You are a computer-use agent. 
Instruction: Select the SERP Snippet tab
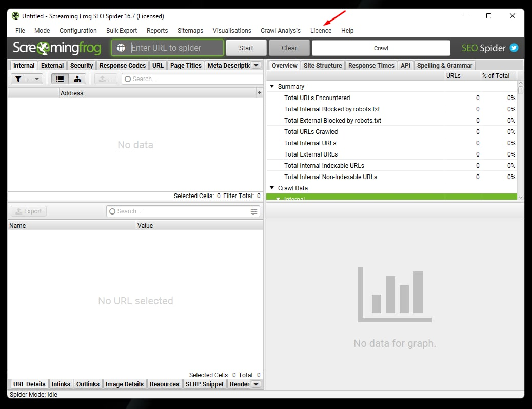205,384
